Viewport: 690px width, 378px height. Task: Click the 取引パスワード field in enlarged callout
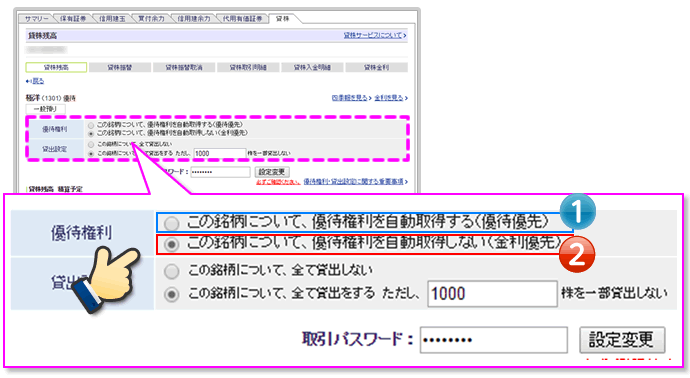pos(493,339)
